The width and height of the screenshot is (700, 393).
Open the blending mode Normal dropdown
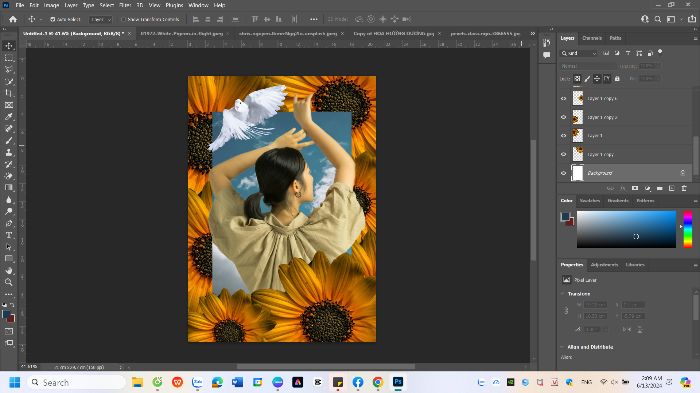(588, 66)
